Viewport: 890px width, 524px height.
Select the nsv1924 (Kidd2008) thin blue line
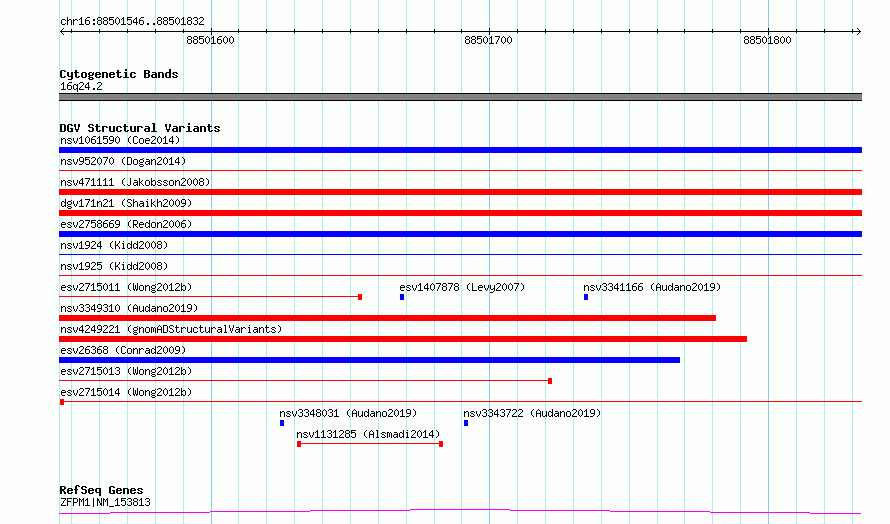click(460, 254)
